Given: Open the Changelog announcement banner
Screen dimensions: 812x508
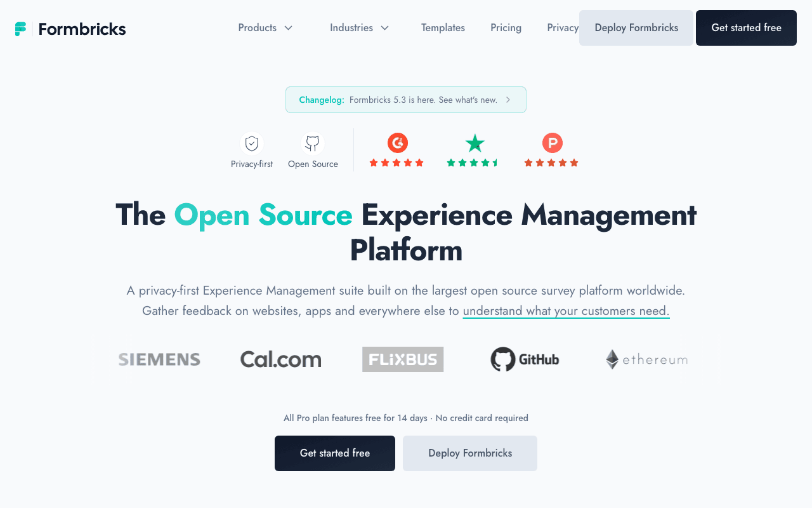Looking at the screenshot, I should (x=406, y=100).
